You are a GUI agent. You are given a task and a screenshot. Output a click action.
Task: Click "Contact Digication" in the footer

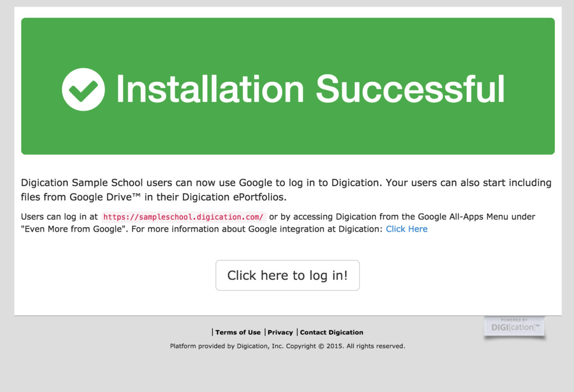point(331,332)
